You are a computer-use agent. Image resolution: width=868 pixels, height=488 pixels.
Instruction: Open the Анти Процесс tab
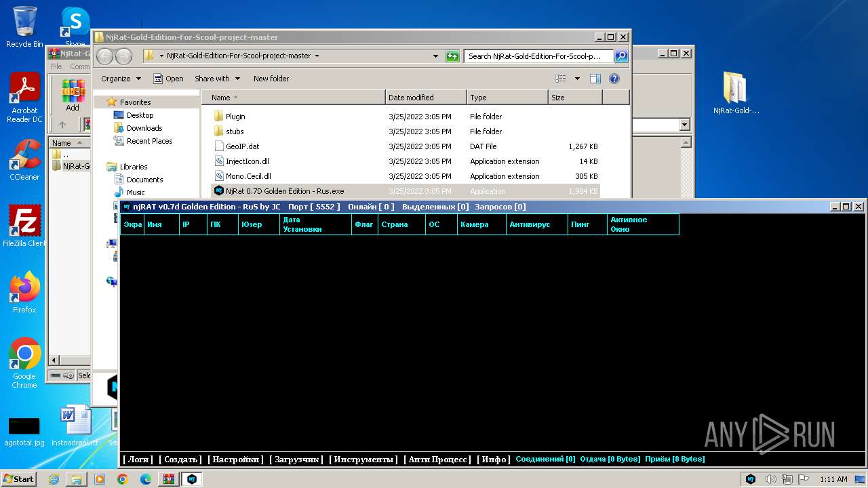point(437,460)
